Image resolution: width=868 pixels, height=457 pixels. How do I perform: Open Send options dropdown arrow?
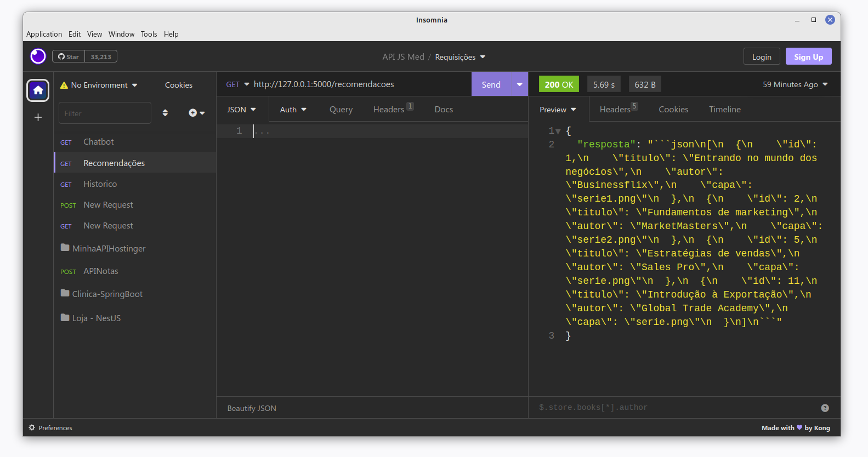[519, 84]
